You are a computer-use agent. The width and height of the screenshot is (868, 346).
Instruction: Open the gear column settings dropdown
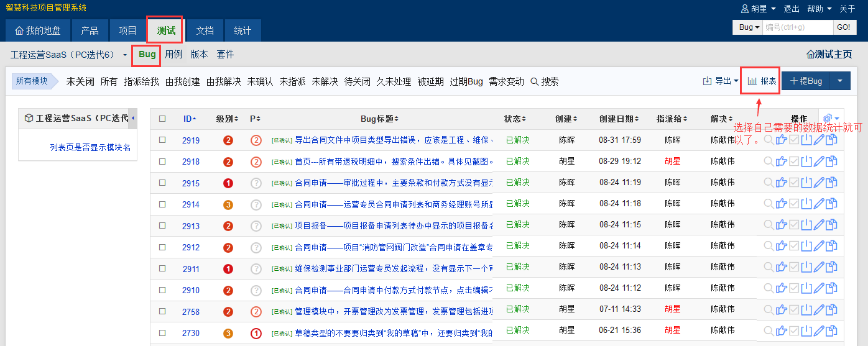[831, 119]
